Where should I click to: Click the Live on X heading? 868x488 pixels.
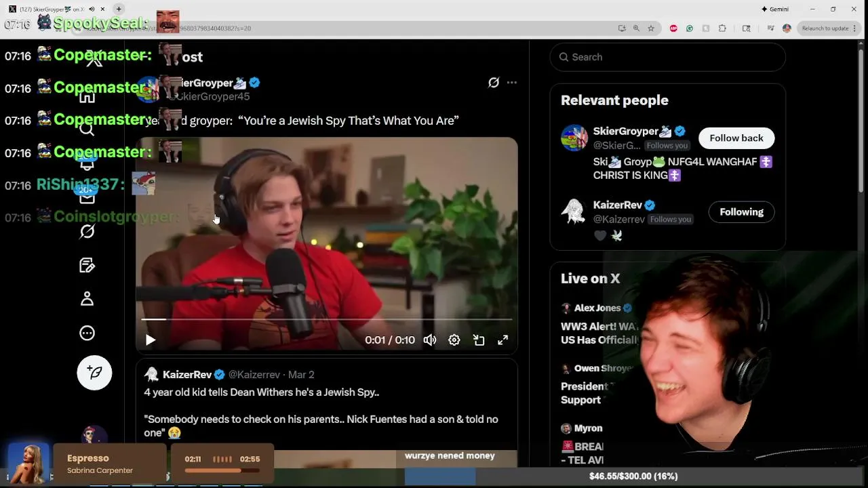tap(590, 279)
